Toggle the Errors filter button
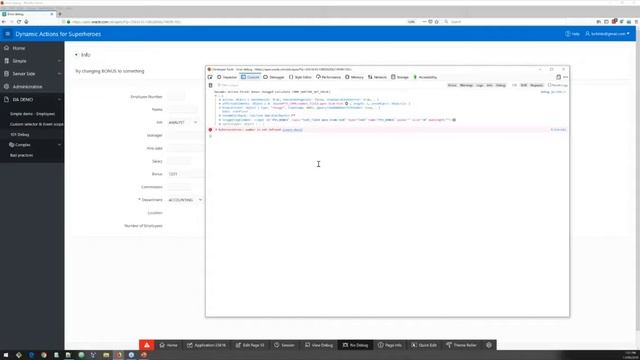The image size is (640, 360). [452, 85]
